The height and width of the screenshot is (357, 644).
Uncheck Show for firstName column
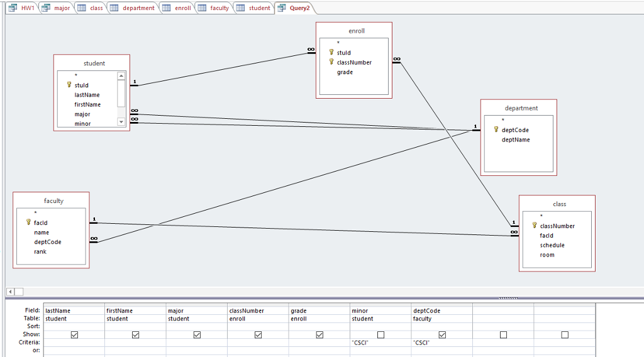136,335
